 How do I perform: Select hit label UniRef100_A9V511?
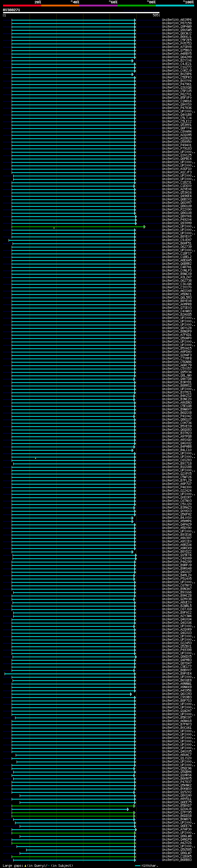coord(177,799)
